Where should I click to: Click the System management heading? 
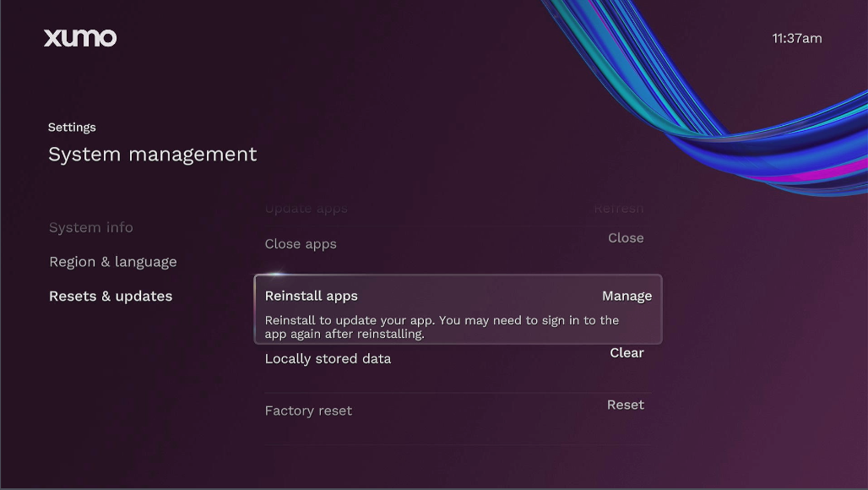coord(153,154)
